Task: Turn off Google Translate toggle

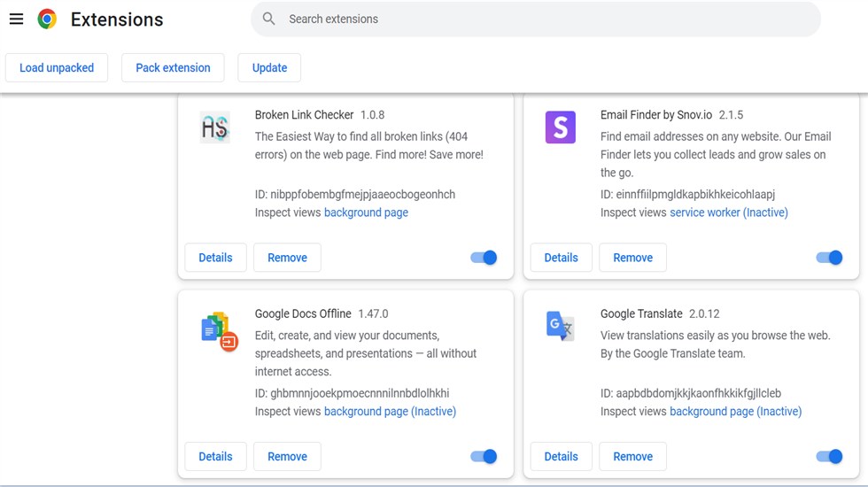Action: (x=829, y=456)
